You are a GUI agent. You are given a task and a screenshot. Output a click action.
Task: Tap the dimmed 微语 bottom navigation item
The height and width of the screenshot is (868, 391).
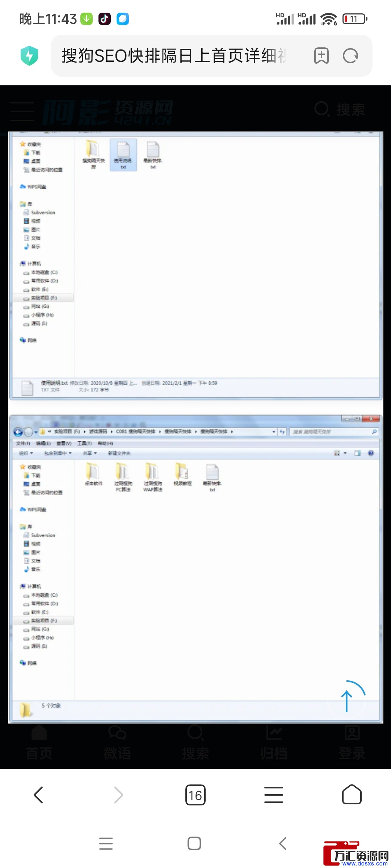(x=117, y=743)
